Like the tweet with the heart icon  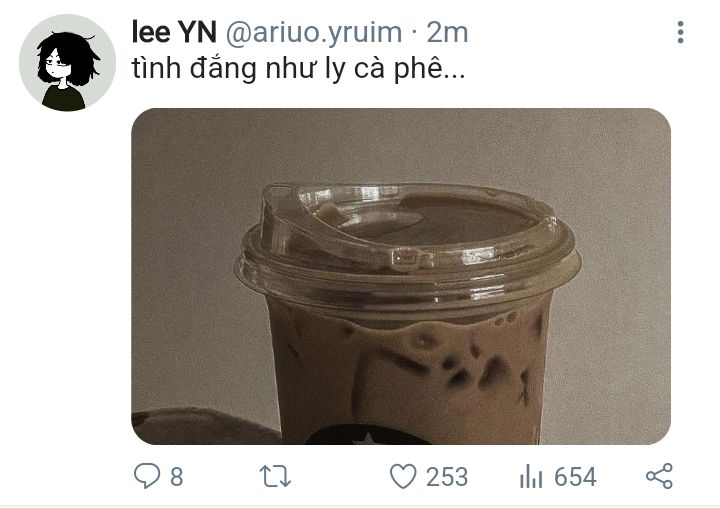coord(403,476)
